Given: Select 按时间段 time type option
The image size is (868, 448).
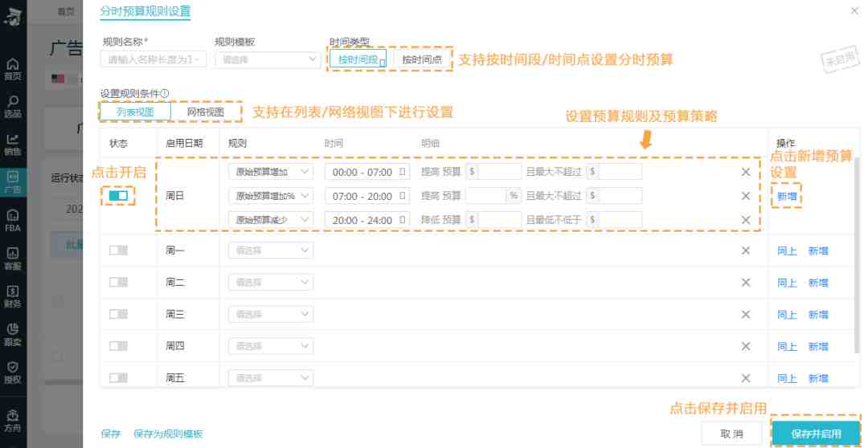Looking at the screenshot, I should click(x=358, y=59).
